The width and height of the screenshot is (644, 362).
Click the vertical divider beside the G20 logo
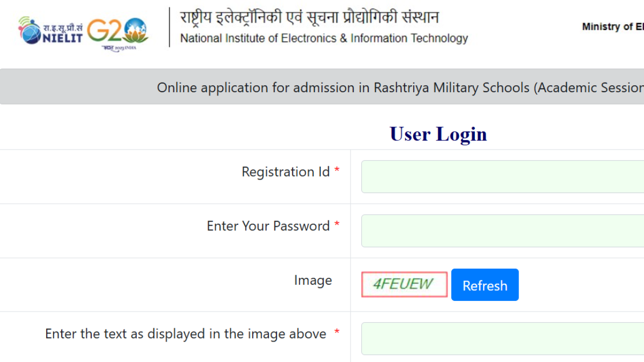click(170, 27)
